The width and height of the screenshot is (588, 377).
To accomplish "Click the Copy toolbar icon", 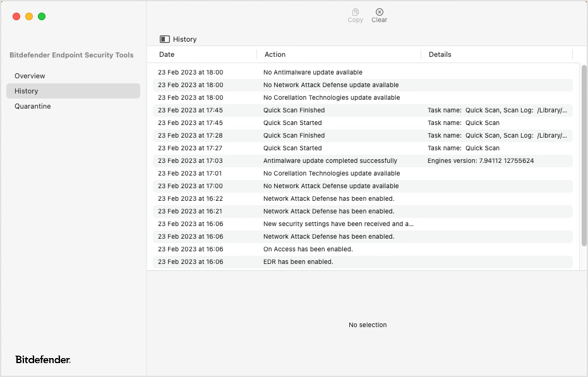I will point(355,15).
